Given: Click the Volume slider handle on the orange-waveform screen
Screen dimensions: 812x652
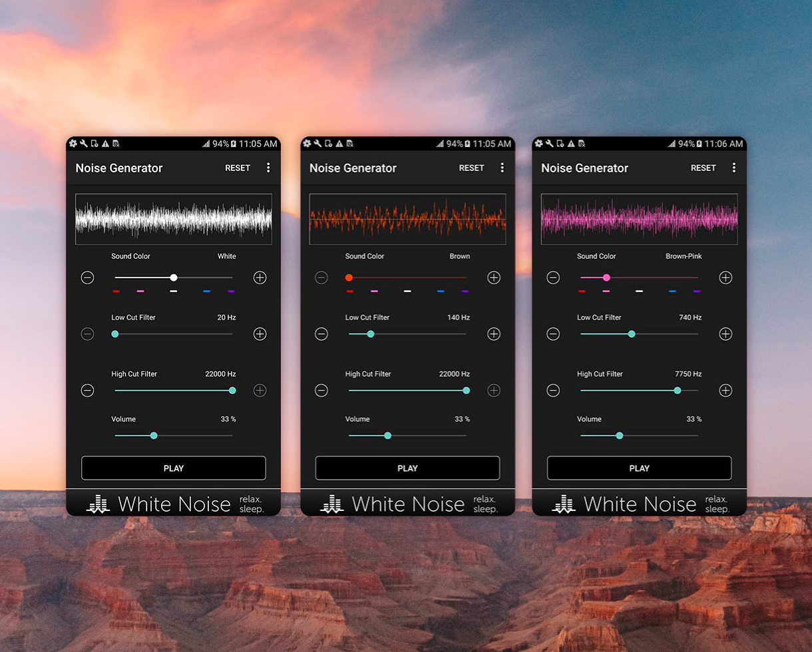Looking at the screenshot, I should [x=388, y=436].
